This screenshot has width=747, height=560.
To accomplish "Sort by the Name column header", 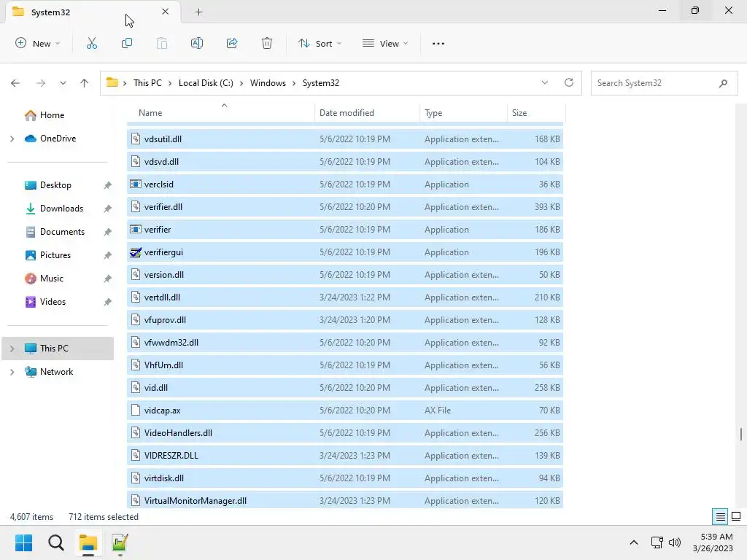I will pyautogui.click(x=221, y=113).
